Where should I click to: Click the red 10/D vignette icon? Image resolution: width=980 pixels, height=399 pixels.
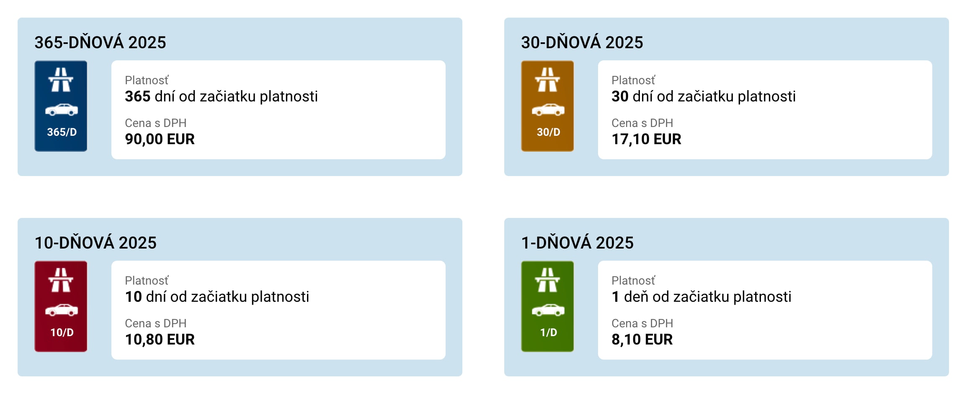click(x=61, y=306)
